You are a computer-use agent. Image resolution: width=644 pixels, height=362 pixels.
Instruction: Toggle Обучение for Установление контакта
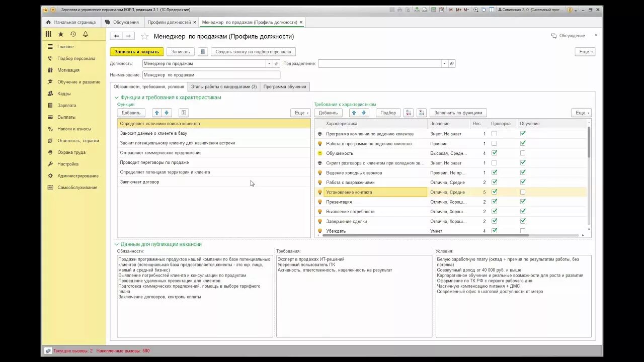coord(523,192)
